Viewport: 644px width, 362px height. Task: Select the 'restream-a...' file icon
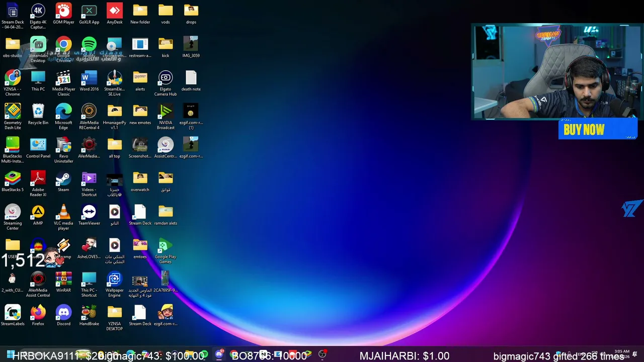[140, 47]
